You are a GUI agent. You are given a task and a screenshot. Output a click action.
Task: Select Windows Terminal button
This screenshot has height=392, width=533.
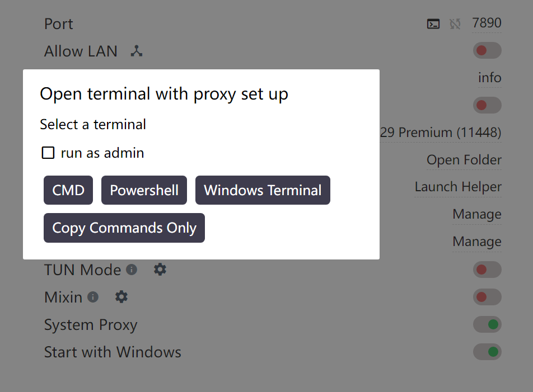pos(263,190)
